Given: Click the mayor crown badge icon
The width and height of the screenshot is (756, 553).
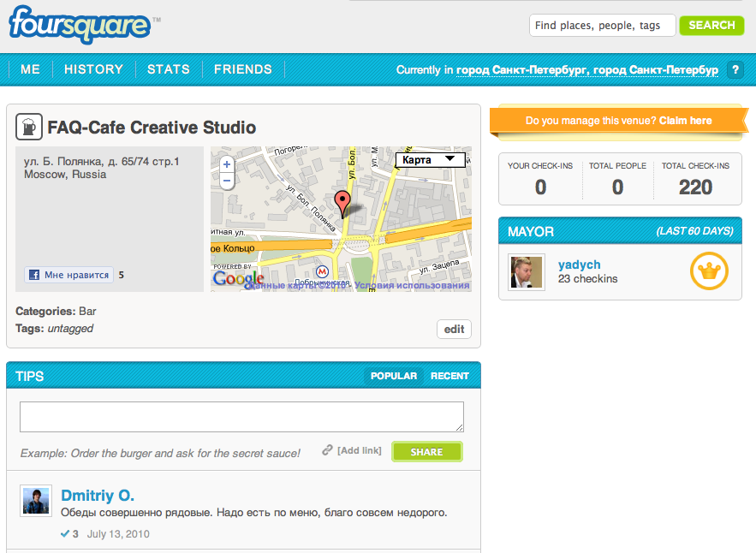Looking at the screenshot, I should pos(709,271).
